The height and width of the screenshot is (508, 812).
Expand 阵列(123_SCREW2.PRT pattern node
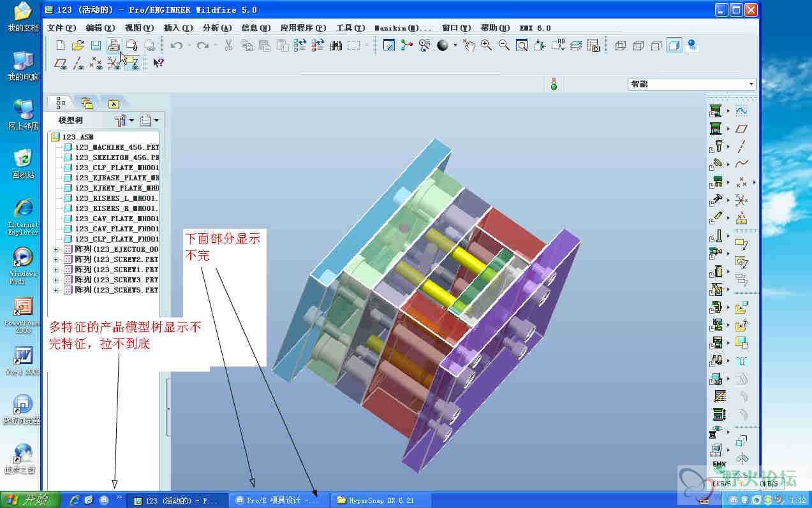click(x=56, y=259)
